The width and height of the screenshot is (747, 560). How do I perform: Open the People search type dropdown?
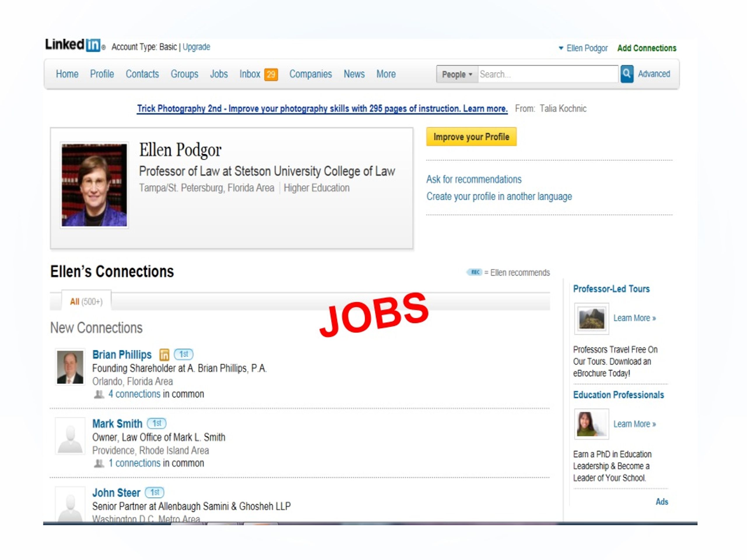[x=457, y=74]
